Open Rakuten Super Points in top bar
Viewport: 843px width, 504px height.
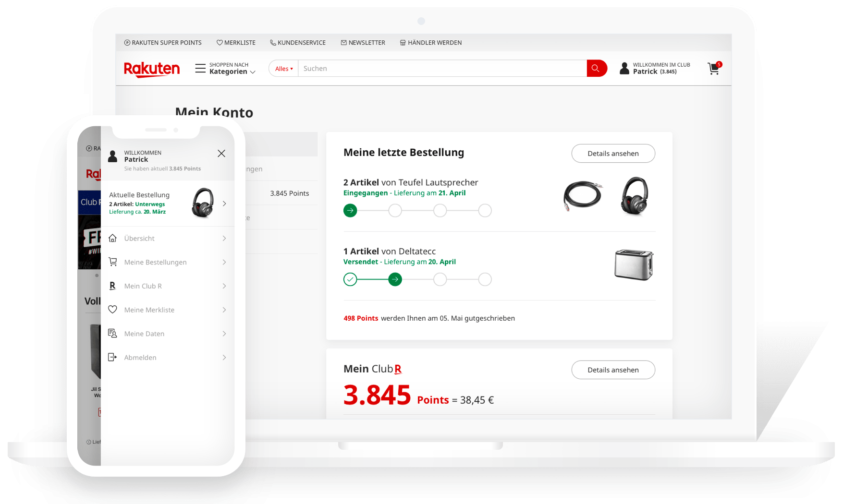163,43
